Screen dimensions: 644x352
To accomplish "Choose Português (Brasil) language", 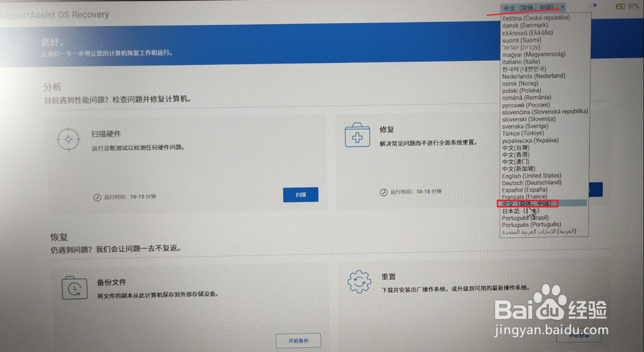I will pos(525,218).
